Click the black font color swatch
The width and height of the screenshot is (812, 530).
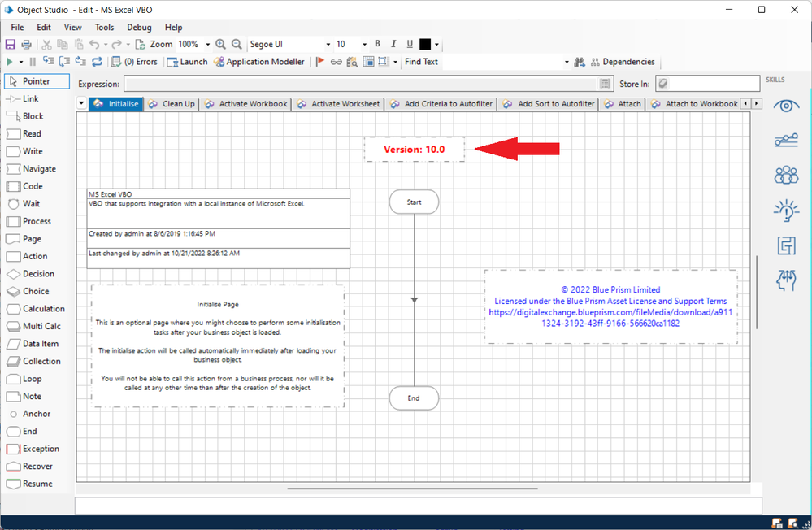pos(425,45)
